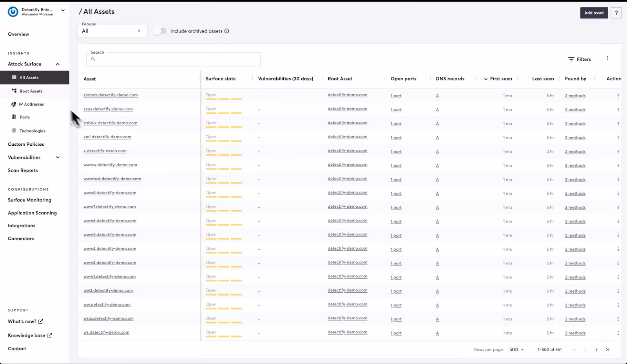Open zimbra.detectify-demo.com asset link
Image resolution: width=627 pixels, height=364 pixels.
[x=111, y=95]
